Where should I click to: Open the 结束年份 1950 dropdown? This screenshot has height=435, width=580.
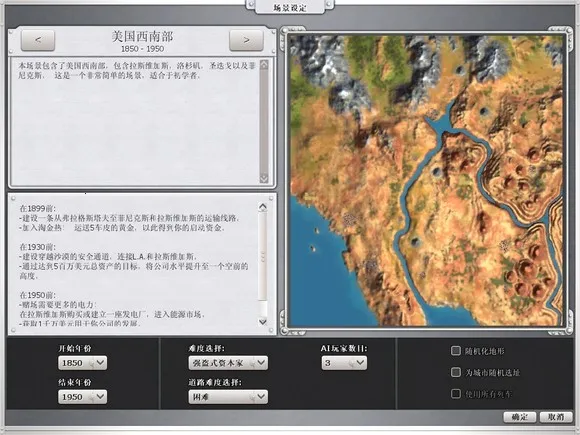pyautogui.click(x=82, y=397)
